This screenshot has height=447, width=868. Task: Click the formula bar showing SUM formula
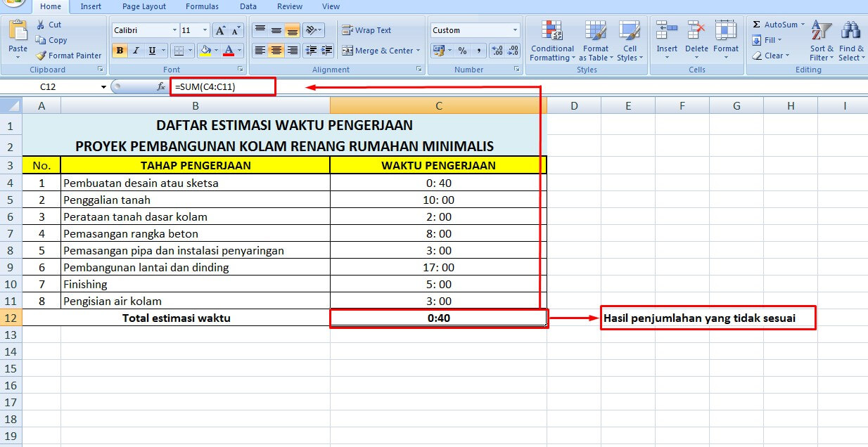tap(222, 86)
